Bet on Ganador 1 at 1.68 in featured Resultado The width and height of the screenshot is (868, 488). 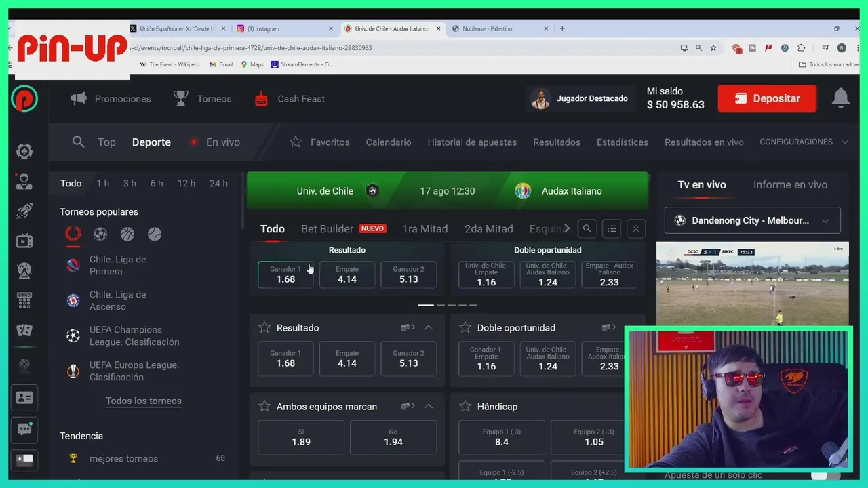[285, 274]
